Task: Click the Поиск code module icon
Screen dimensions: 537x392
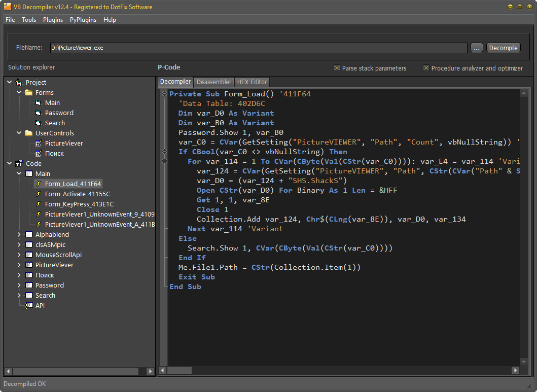Action: click(29, 275)
